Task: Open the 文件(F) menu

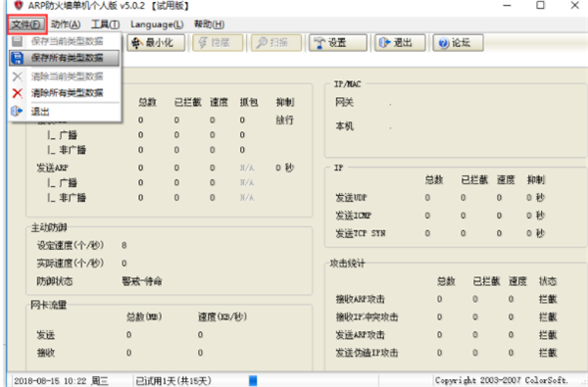Action: click(x=26, y=24)
